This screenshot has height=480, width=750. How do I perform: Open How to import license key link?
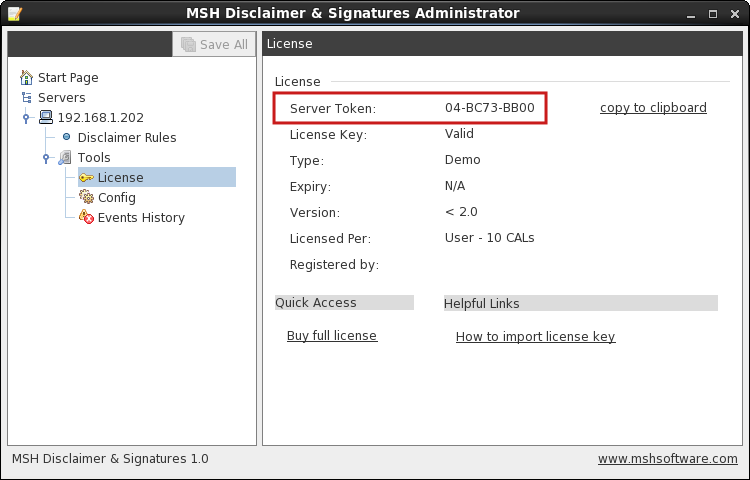(x=535, y=337)
